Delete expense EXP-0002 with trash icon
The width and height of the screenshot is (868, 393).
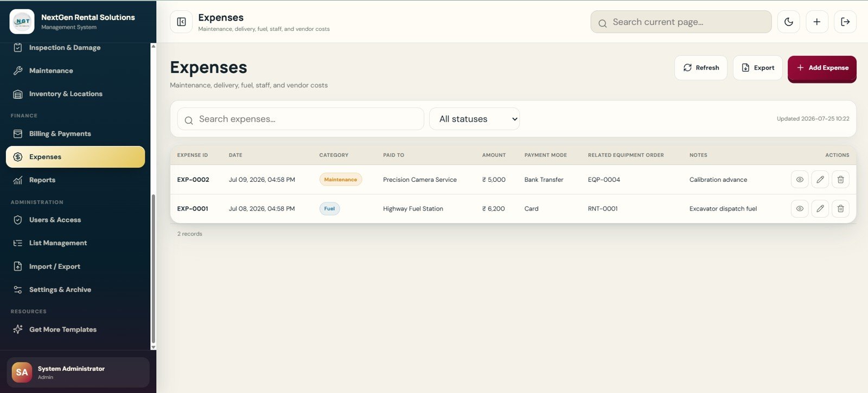point(840,180)
